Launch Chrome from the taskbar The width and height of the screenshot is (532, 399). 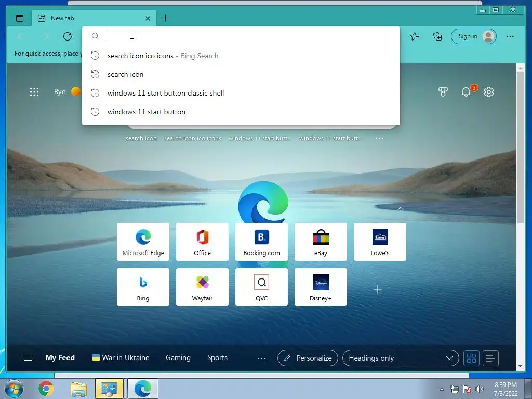pyautogui.click(x=46, y=389)
